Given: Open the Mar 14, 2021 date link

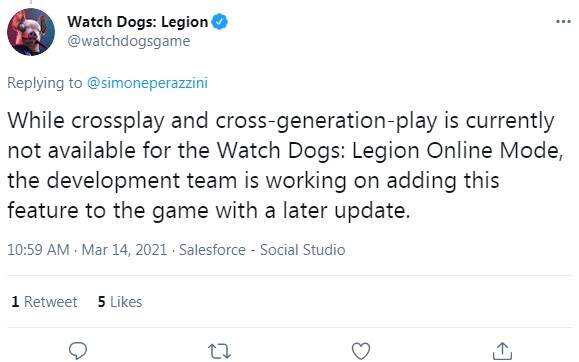Looking at the screenshot, I should coord(124,250).
